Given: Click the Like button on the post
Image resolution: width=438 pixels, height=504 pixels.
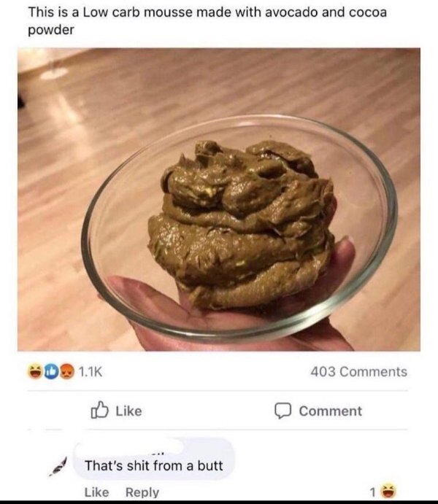Looking at the screenshot, I should (116, 411).
